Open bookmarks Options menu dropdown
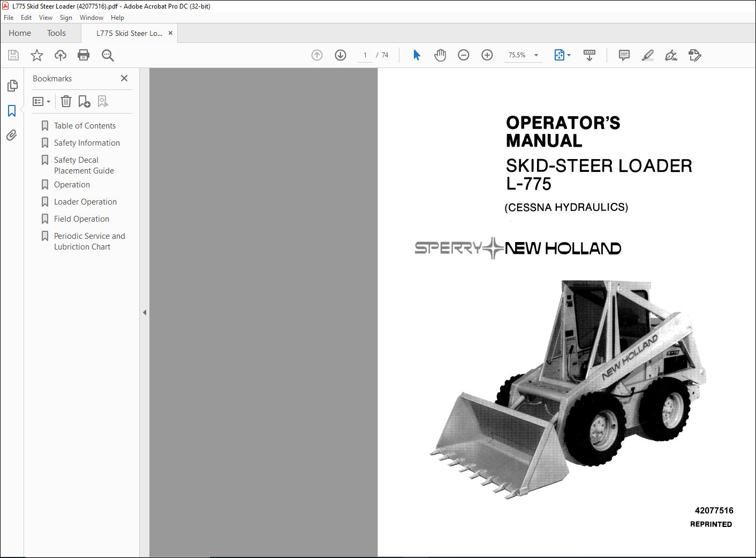756x558 pixels. click(x=42, y=101)
